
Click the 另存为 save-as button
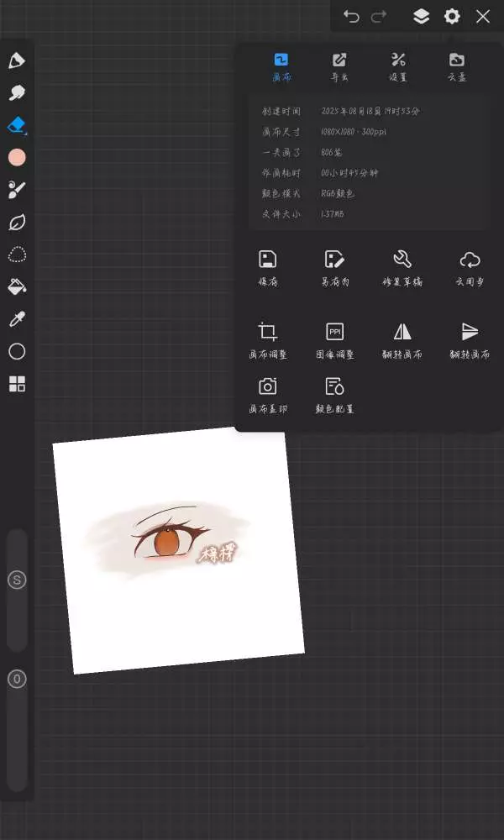coord(335,267)
